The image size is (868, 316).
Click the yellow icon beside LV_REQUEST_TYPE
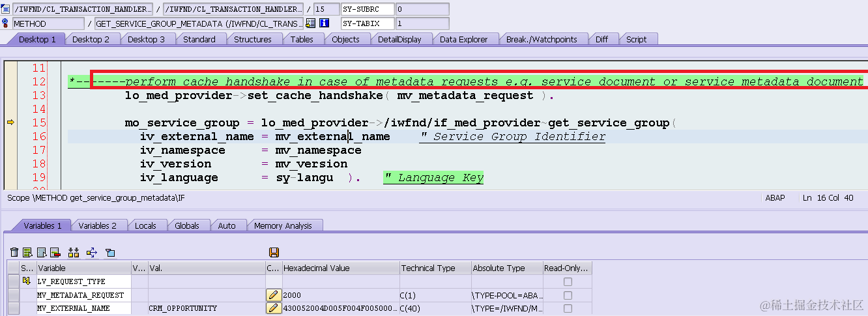click(27, 281)
